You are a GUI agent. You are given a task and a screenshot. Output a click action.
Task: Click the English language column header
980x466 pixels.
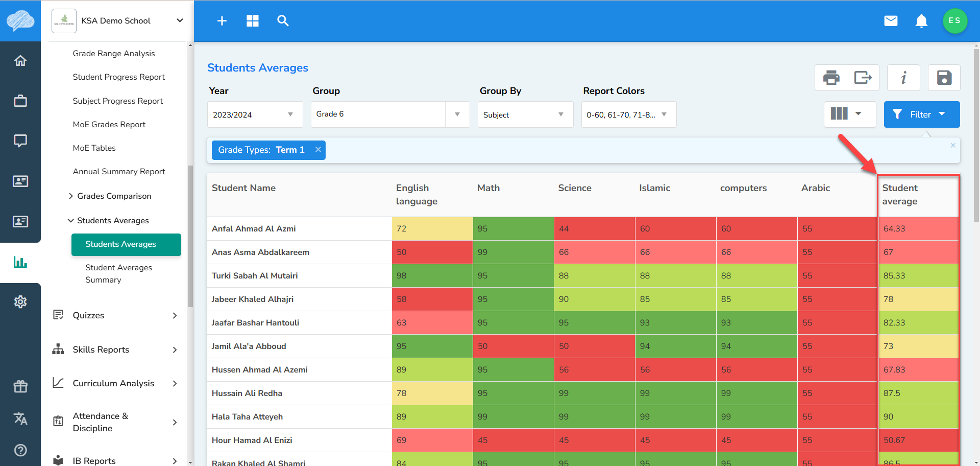click(416, 195)
